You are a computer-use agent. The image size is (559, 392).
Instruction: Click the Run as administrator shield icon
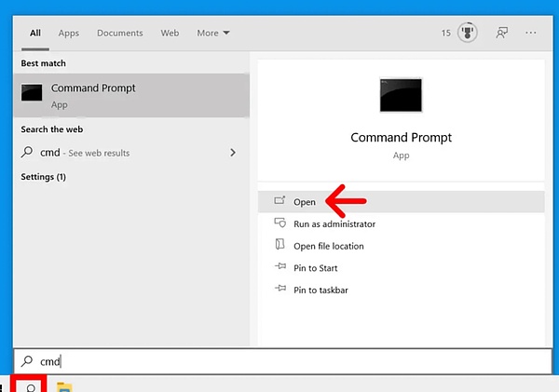[279, 223]
